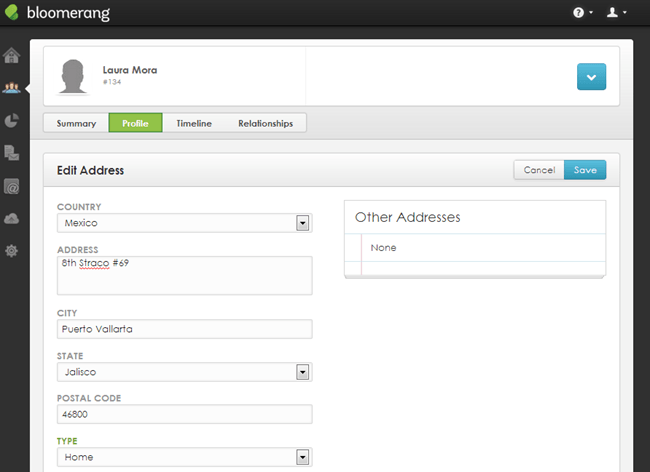Switch to the Timeline tab

[x=194, y=123]
